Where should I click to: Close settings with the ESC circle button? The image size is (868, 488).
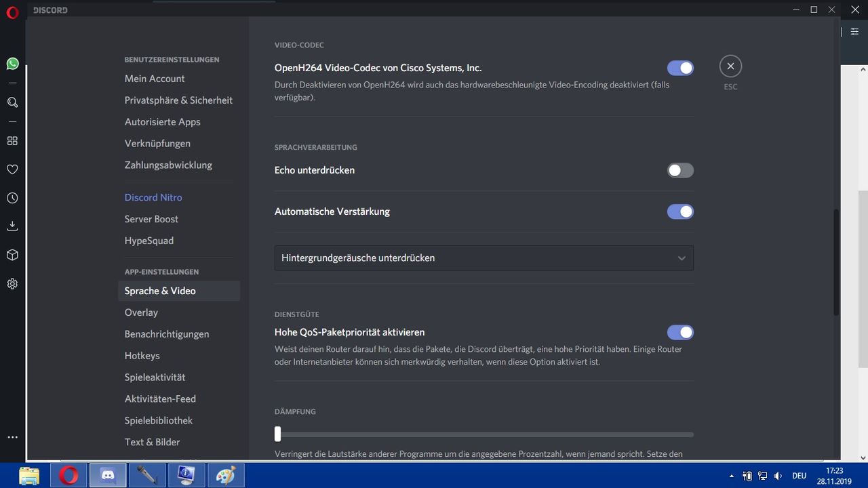coord(730,66)
